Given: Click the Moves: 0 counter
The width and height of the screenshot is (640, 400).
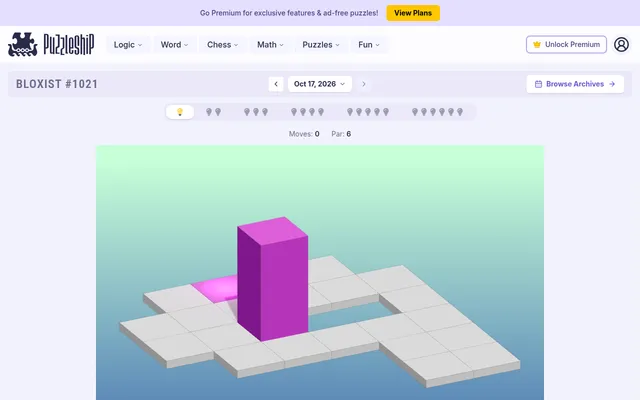Looking at the screenshot, I should [x=304, y=134].
